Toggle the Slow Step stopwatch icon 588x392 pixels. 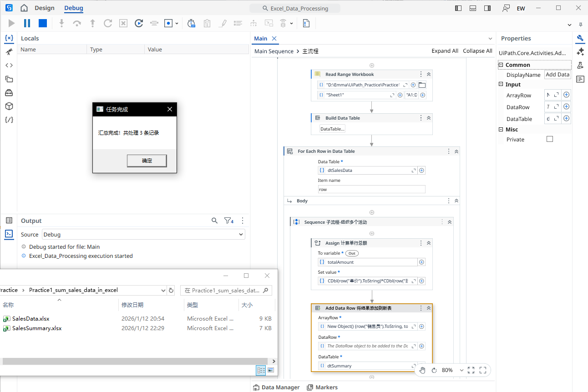[192, 23]
